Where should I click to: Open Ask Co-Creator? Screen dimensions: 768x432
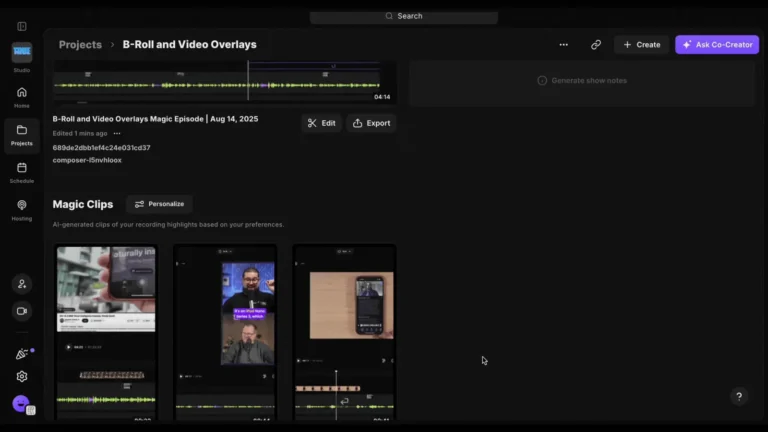[x=717, y=45]
